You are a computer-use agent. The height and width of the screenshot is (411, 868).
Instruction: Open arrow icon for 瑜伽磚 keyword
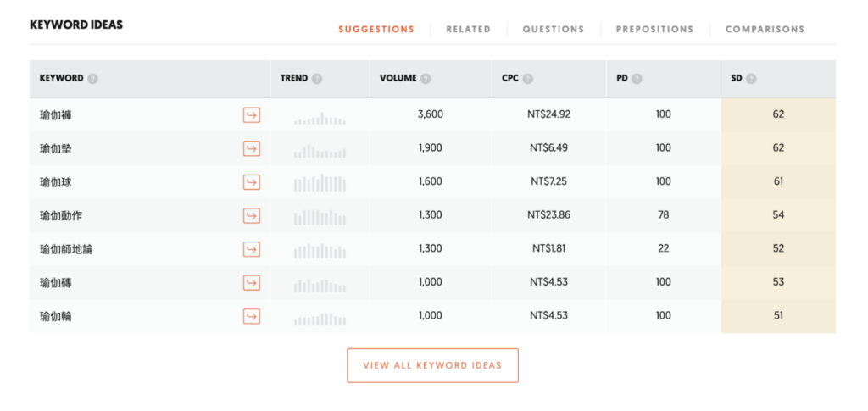[251, 283]
